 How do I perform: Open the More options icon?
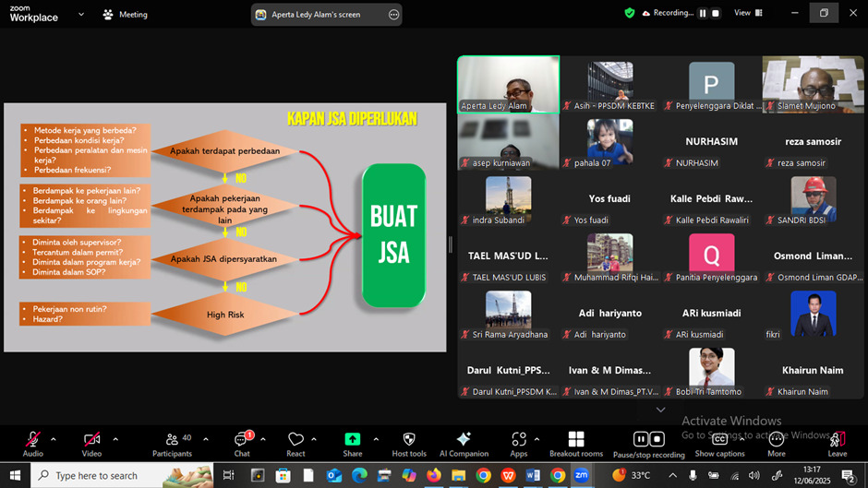[776, 439]
